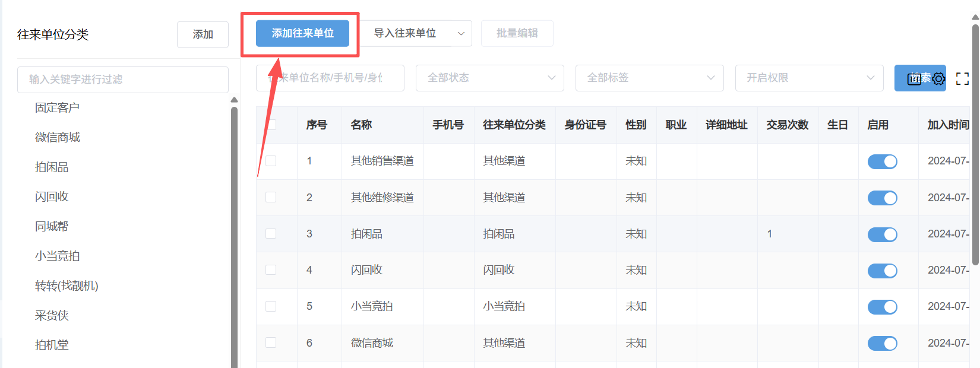Click the right-side vertical scrollbar
980x368 pixels.
[x=975, y=142]
